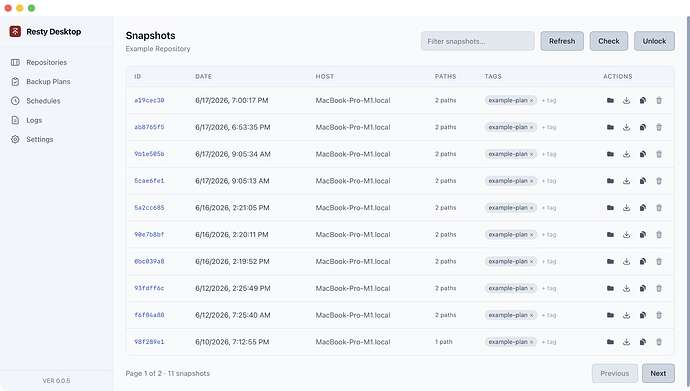690x391 pixels.
Task: Click the Previous page button
Action: (615, 373)
